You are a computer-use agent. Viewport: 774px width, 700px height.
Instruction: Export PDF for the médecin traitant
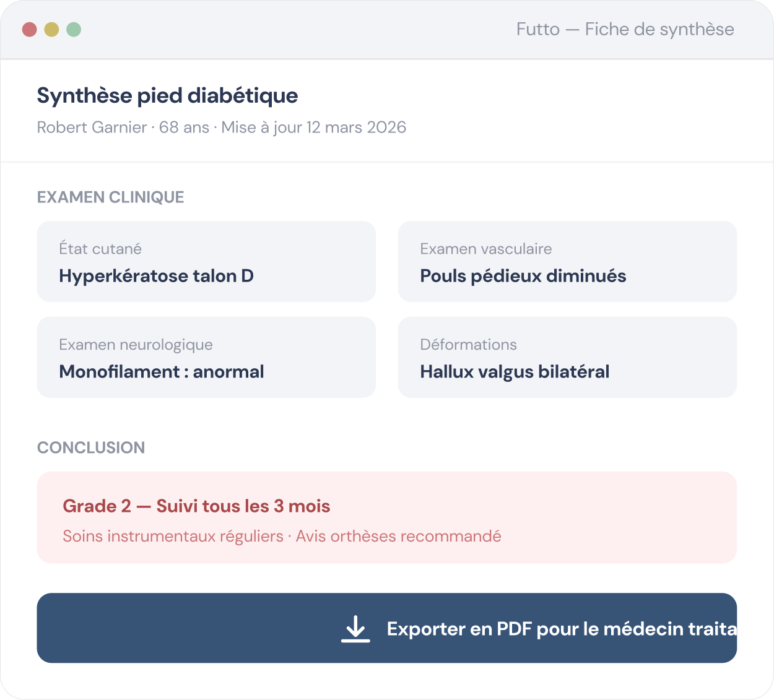387,628
